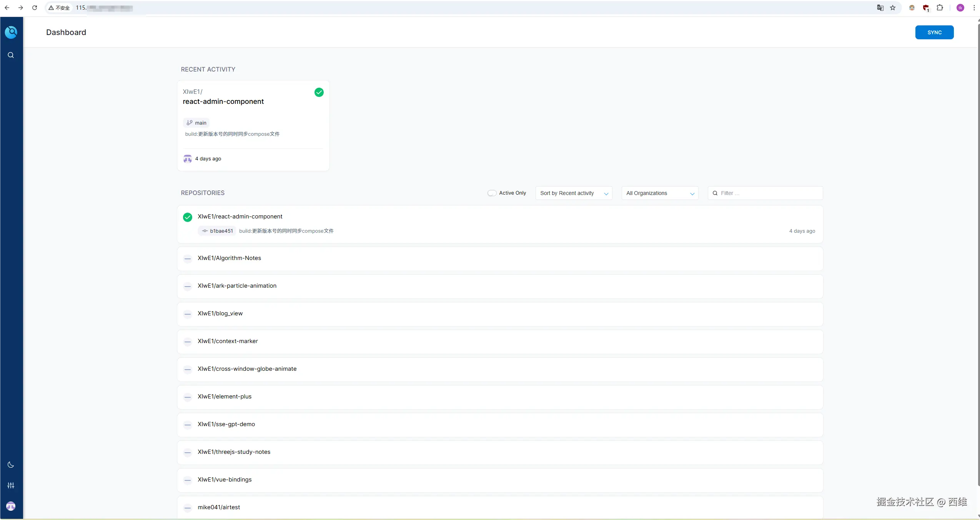This screenshot has height=520, width=980.
Task: Reload the page with refresh icon
Action: 35,8
